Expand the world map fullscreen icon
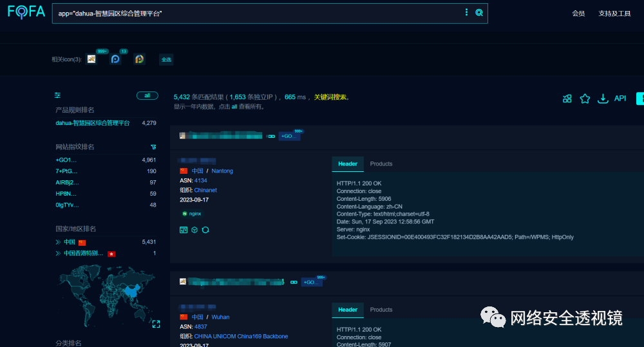Image resolution: width=644 pixels, height=347 pixels. tap(156, 324)
